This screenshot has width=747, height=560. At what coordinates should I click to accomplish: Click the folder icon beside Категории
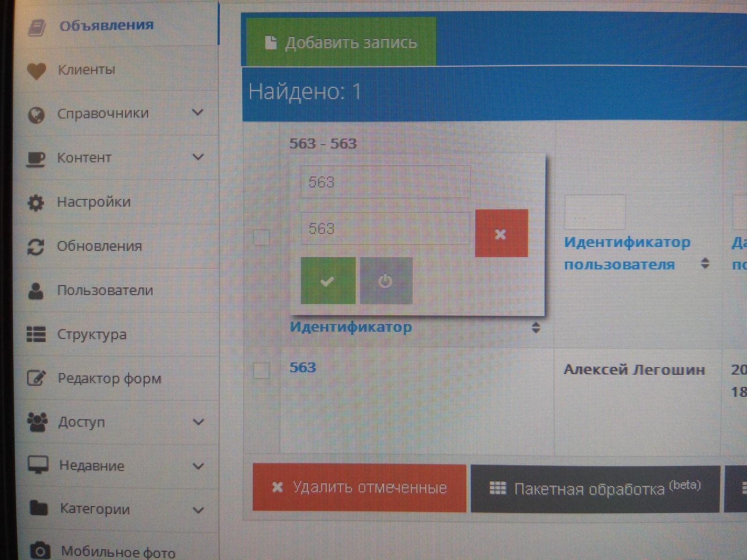(38, 508)
